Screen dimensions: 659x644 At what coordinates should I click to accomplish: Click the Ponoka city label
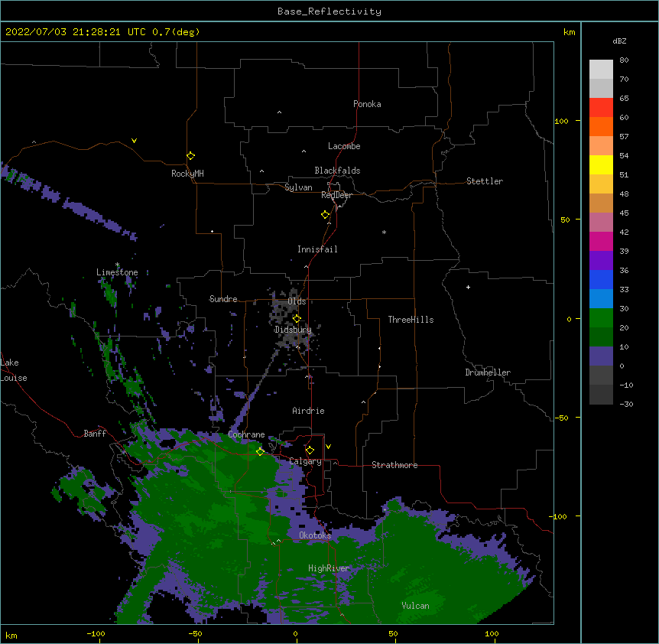(367, 104)
